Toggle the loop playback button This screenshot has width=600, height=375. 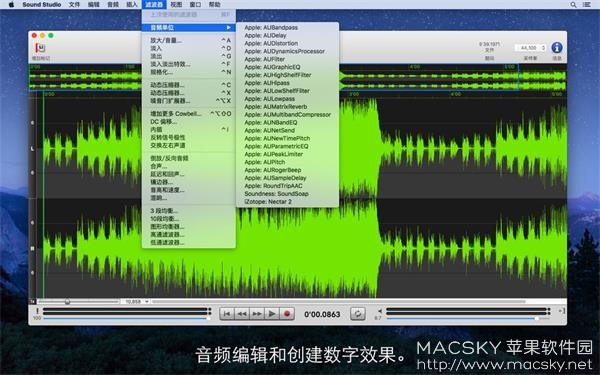click(x=358, y=314)
